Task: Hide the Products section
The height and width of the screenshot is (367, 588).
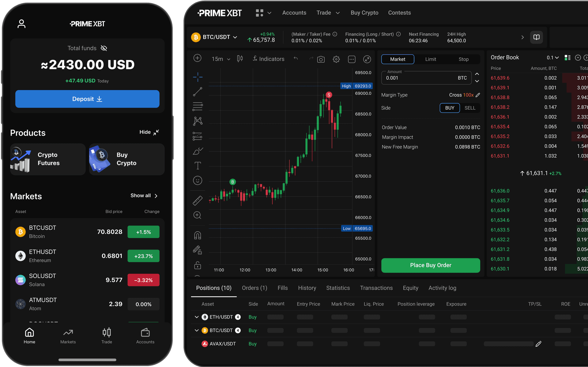Action: (x=149, y=132)
